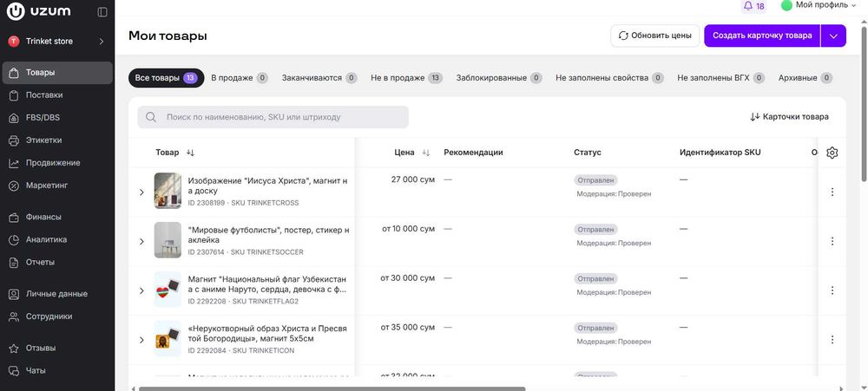Open Аналитика sidebar section
Screen dimensions: 868x391
click(57, 240)
